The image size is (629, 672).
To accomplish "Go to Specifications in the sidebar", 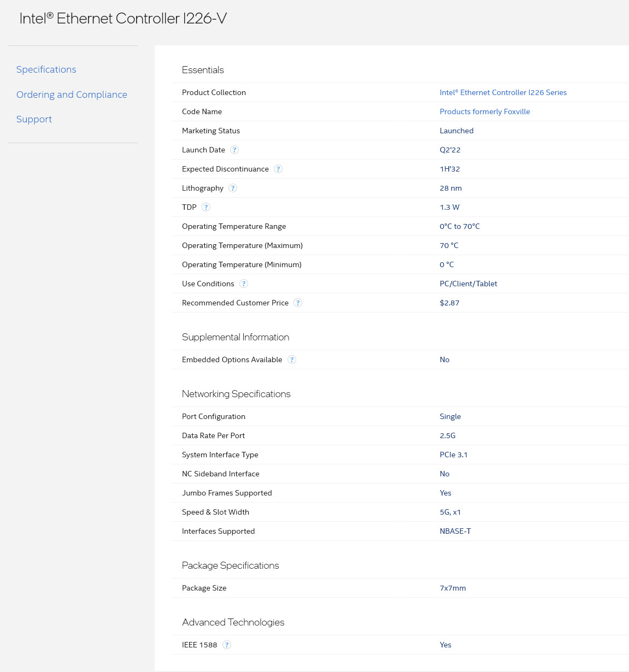I will 46,69.
